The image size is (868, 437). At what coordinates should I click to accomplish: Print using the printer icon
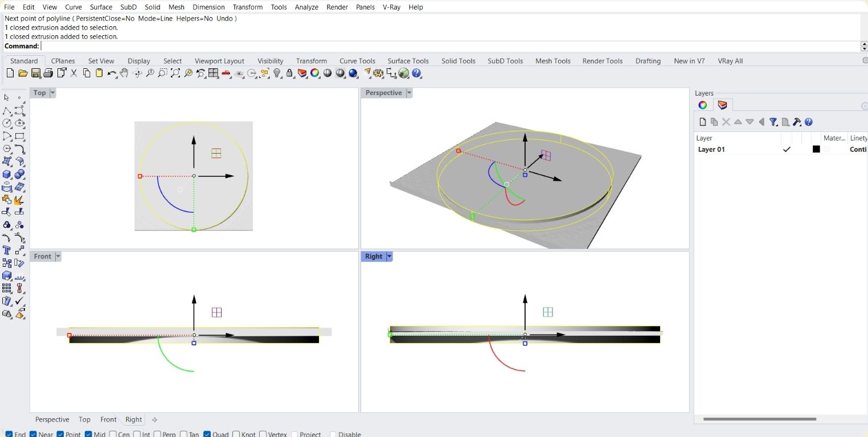click(x=48, y=73)
